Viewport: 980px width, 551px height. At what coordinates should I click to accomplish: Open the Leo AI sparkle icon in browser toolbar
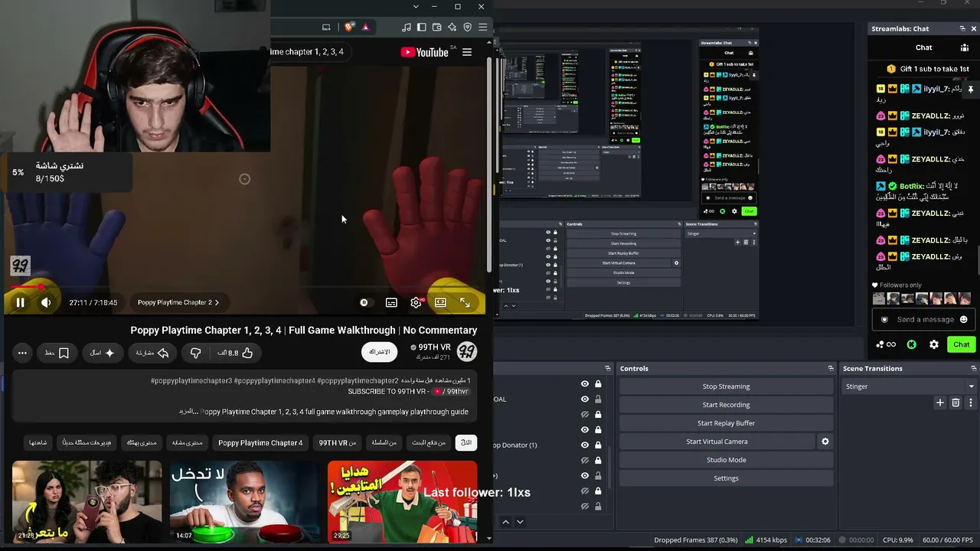pyautogui.click(x=452, y=28)
